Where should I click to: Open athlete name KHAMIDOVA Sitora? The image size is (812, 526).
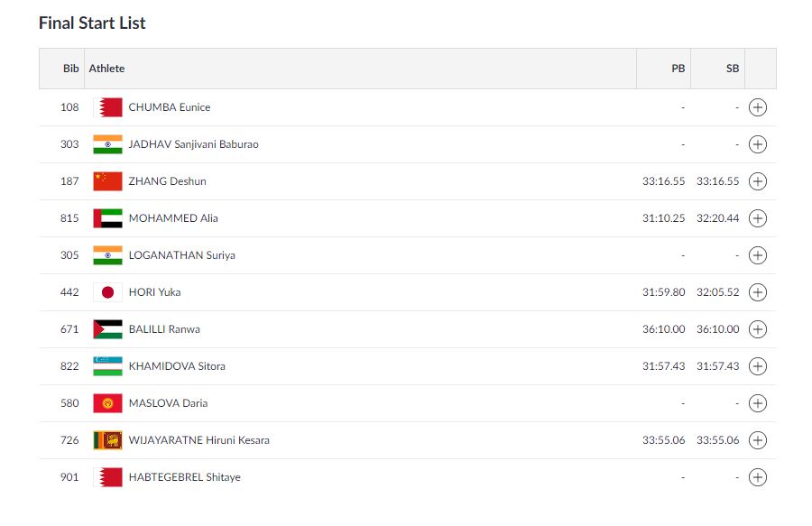click(x=177, y=366)
